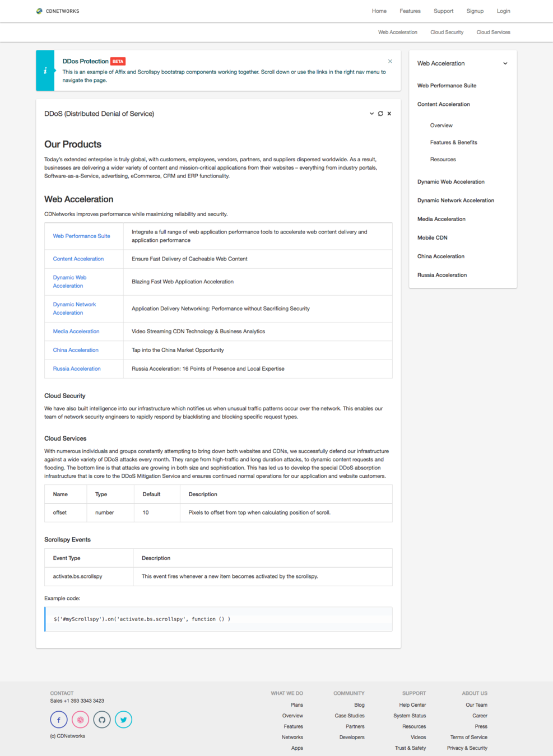Select Media Acceleration in sidebar
Screen dimensions: 553x756
pos(442,219)
